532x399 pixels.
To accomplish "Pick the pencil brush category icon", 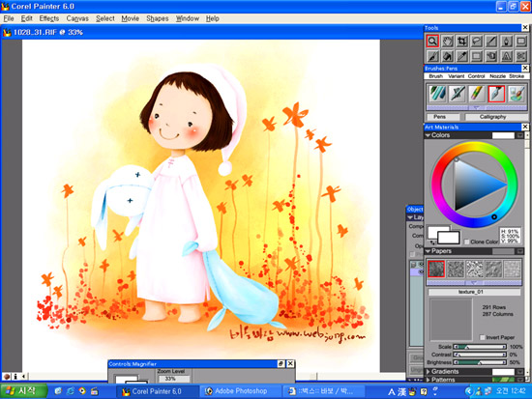I will [x=477, y=94].
